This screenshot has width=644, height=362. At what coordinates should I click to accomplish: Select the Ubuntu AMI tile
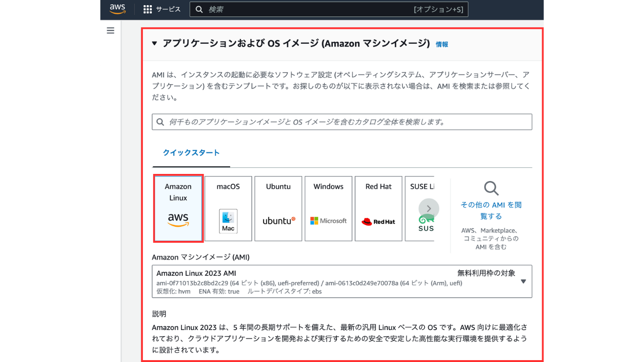278,208
